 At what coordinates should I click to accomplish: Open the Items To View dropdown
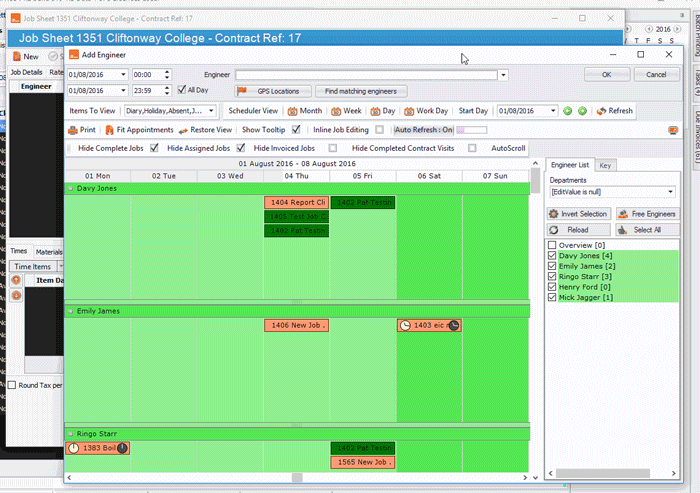coord(211,111)
